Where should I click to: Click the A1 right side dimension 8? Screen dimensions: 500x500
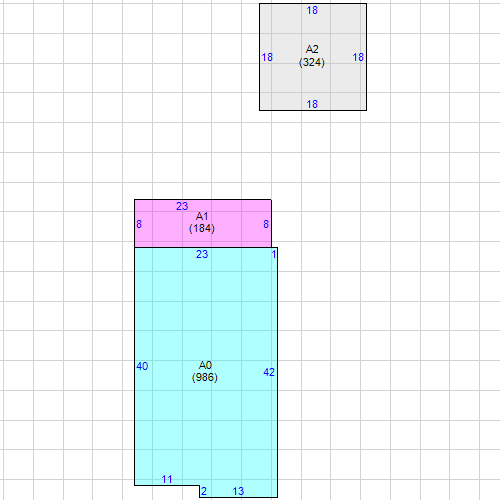coord(266,224)
